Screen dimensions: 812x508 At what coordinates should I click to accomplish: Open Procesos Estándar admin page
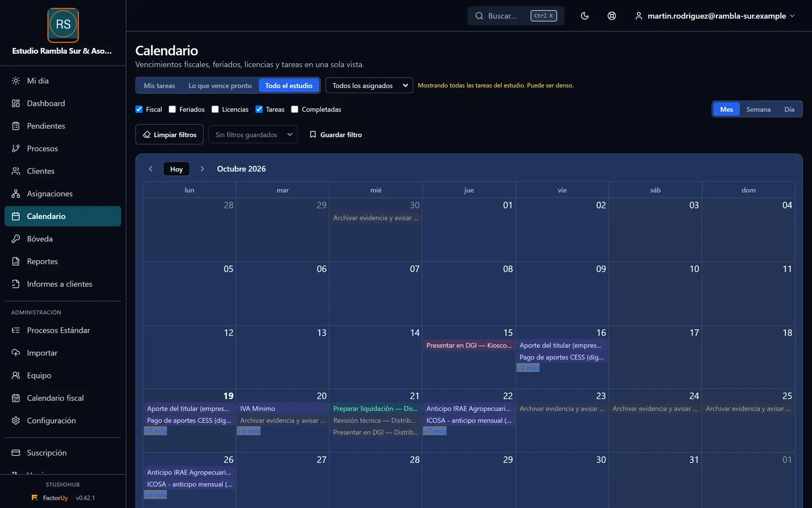[63, 330]
